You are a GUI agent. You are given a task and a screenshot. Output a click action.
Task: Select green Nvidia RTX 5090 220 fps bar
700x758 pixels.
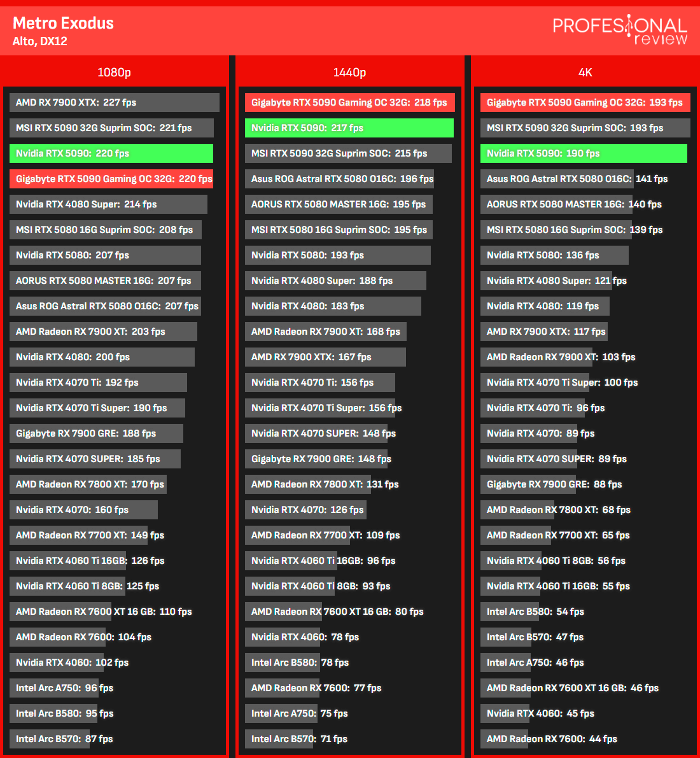pos(111,153)
